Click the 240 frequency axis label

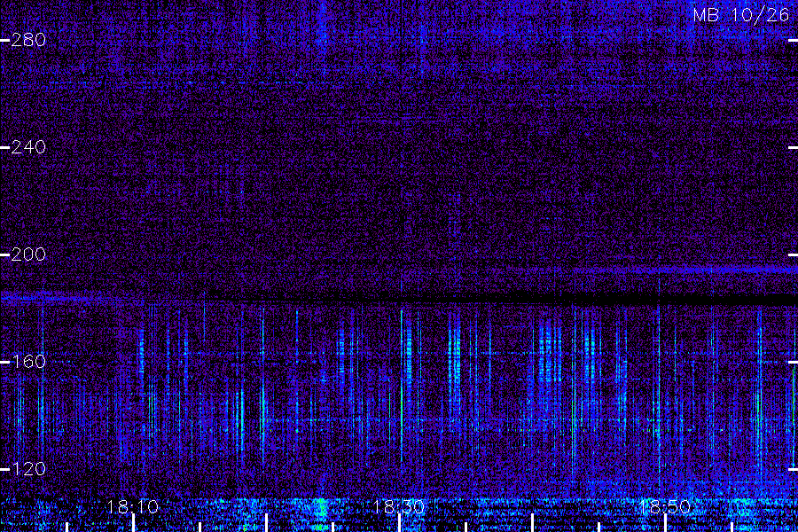pyautogui.click(x=28, y=147)
